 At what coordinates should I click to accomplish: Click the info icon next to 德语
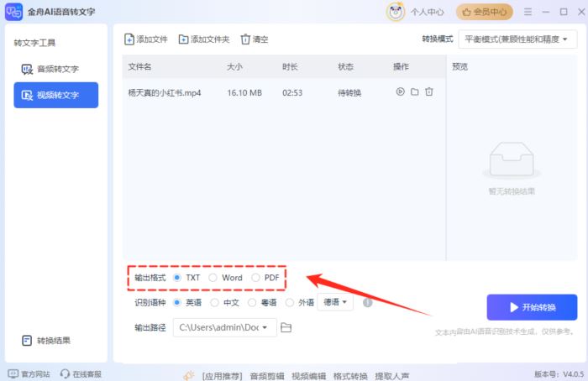368,302
